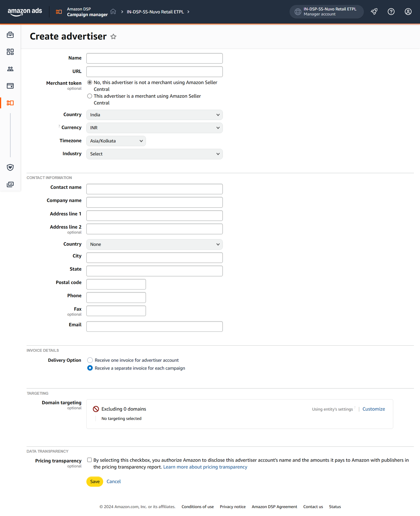Viewport: 420px width, 516px height.
Task: Open the billing card icon in sidebar
Action: click(x=10, y=86)
